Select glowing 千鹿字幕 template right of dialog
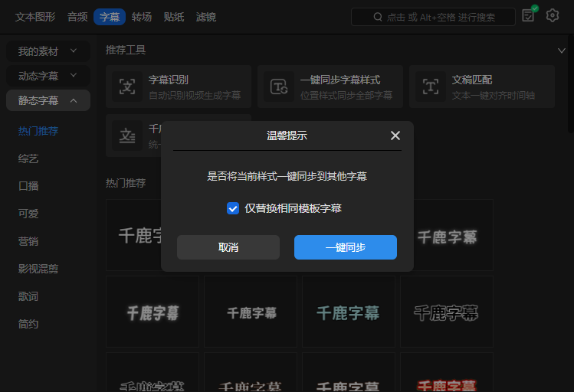 pos(453,235)
